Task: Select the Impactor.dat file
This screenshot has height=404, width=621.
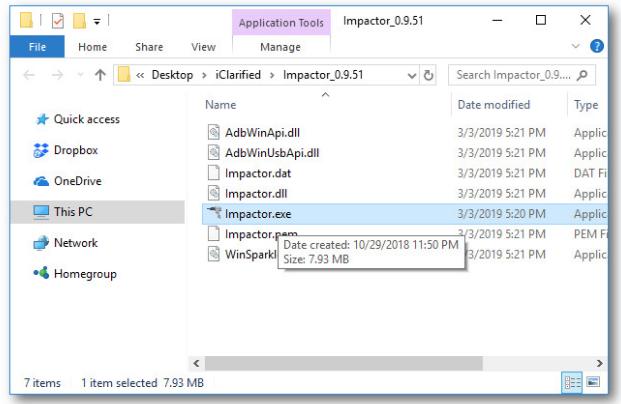Action: click(258, 173)
